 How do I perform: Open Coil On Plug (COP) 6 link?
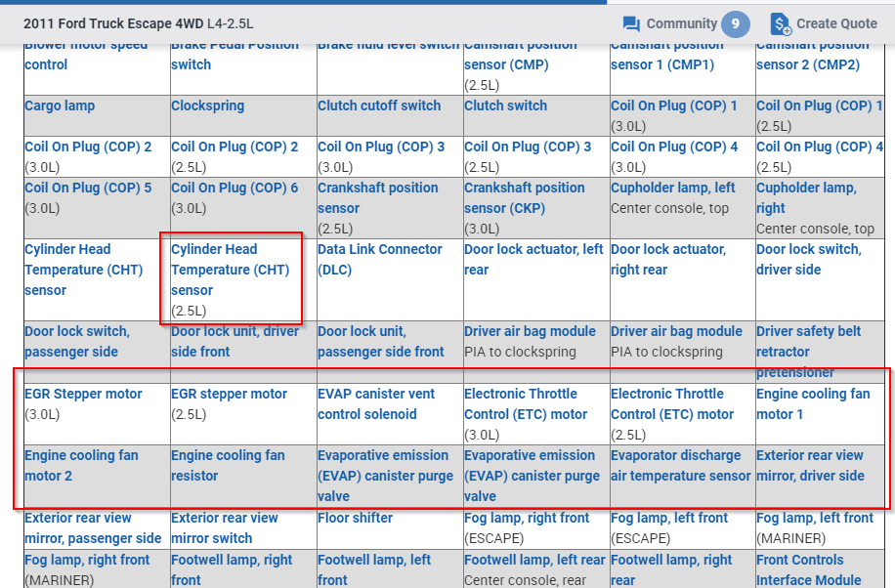[x=234, y=188]
